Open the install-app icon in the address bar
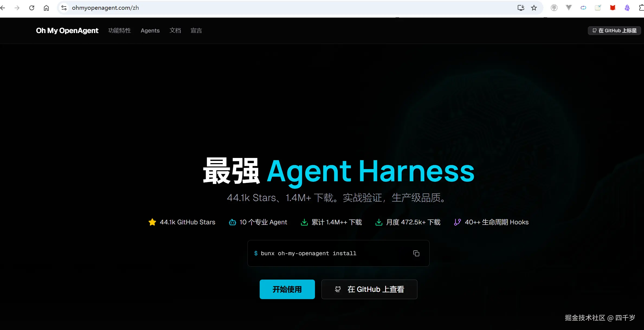Image resolution: width=644 pixels, height=330 pixels. click(x=521, y=8)
